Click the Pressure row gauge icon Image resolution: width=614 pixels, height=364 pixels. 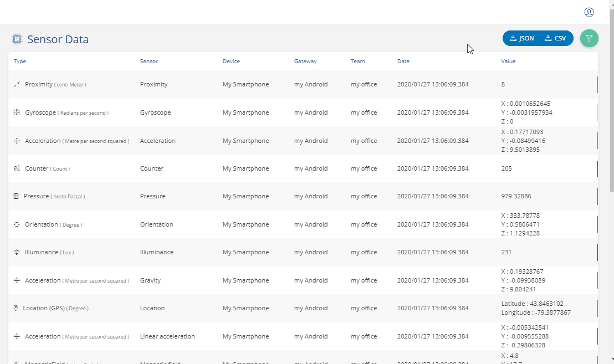(16, 196)
